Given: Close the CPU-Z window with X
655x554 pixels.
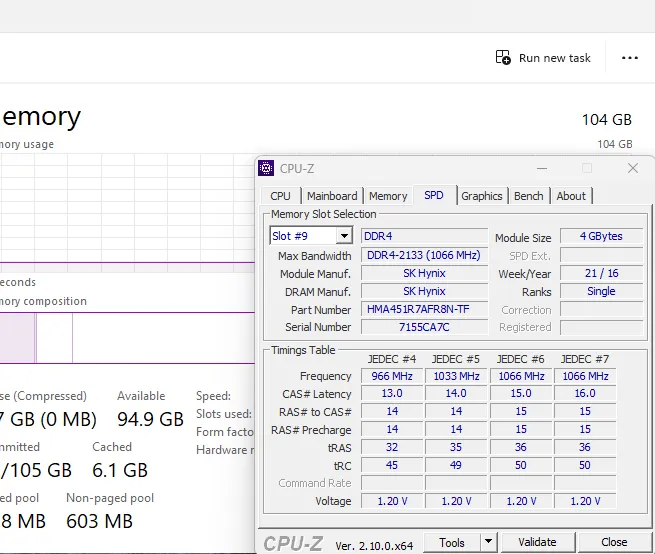Looking at the screenshot, I should pyautogui.click(x=632, y=169).
